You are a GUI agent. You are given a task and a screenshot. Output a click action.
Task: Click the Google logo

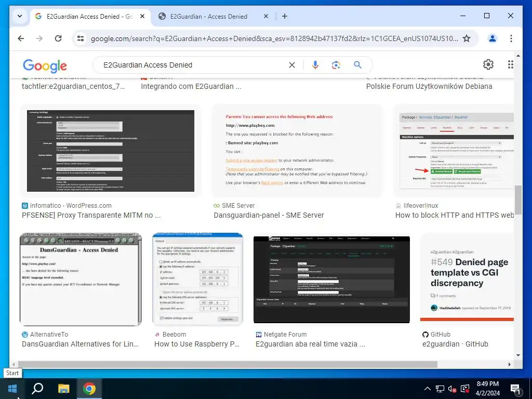click(x=45, y=66)
